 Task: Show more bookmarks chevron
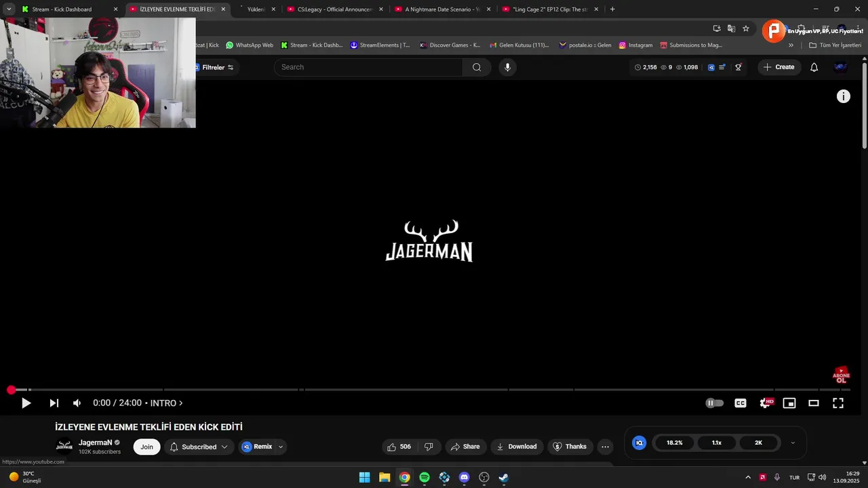791,45
